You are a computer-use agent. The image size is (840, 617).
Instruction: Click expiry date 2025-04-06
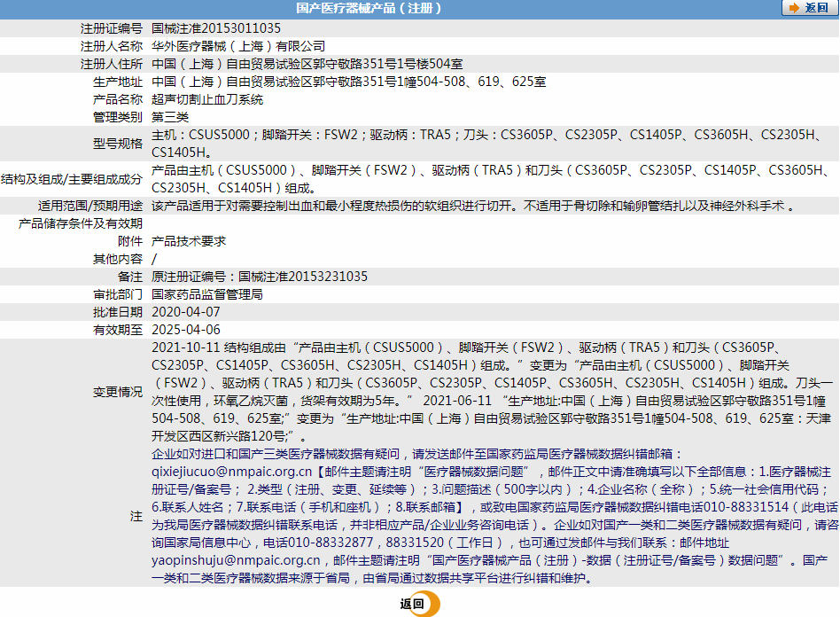tap(186, 330)
